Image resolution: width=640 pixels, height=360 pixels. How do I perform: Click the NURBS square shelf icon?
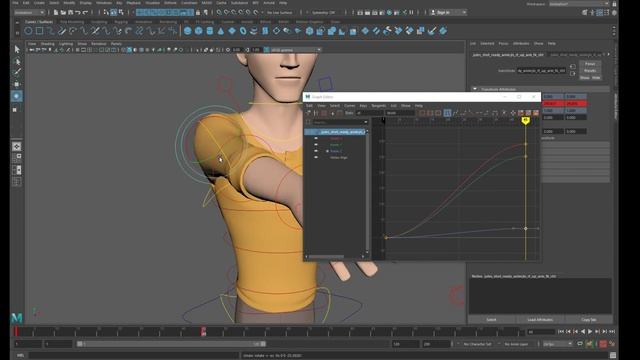39,31
